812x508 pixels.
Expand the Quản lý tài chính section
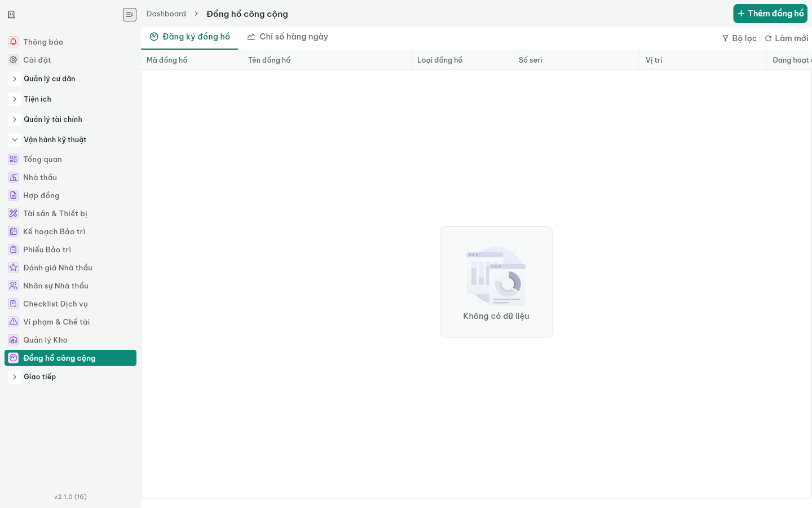pyautogui.click(x=15, y=120)
